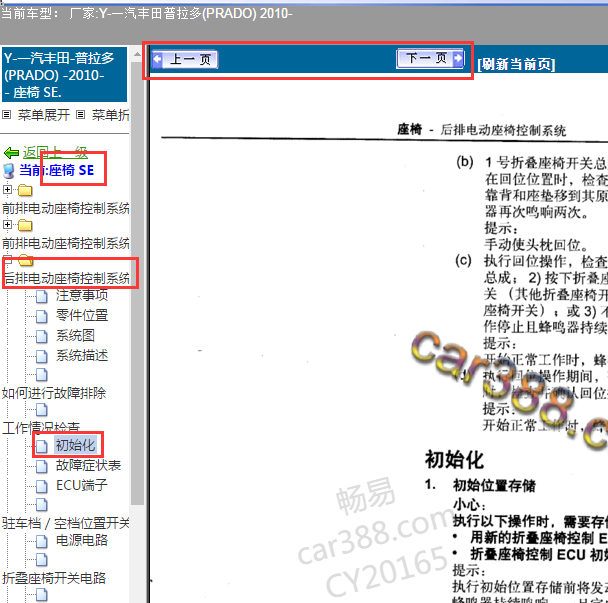Viewport: 608px width, 603px height.
Task: Select 后排电动座椅控制系统 tree label
Action: (x=66, y=278)
